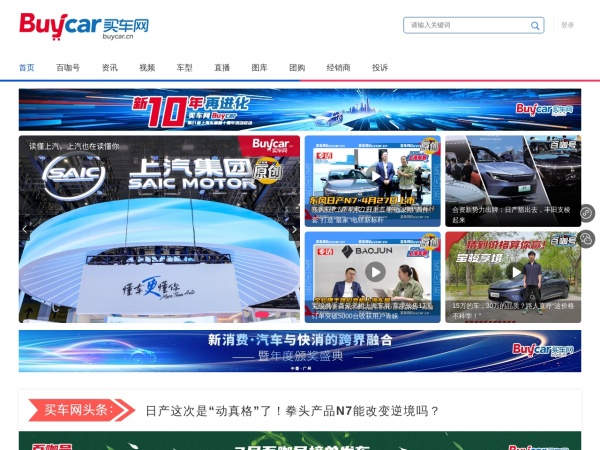Image resolution: width=600 pixels, height=450 pixels.
Task: Open headline 日产这次是"动真格"了 article
Action: pos(292,411)
